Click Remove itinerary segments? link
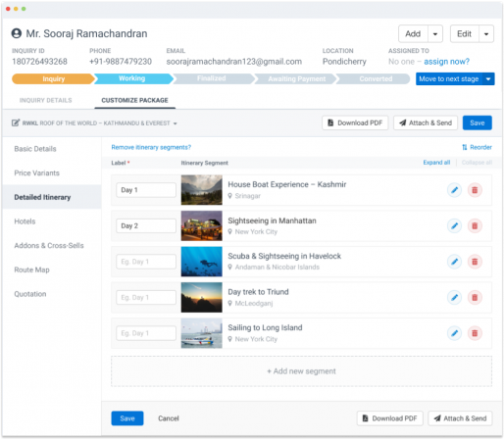The image size is (504, 440). [x=151, y=147]
